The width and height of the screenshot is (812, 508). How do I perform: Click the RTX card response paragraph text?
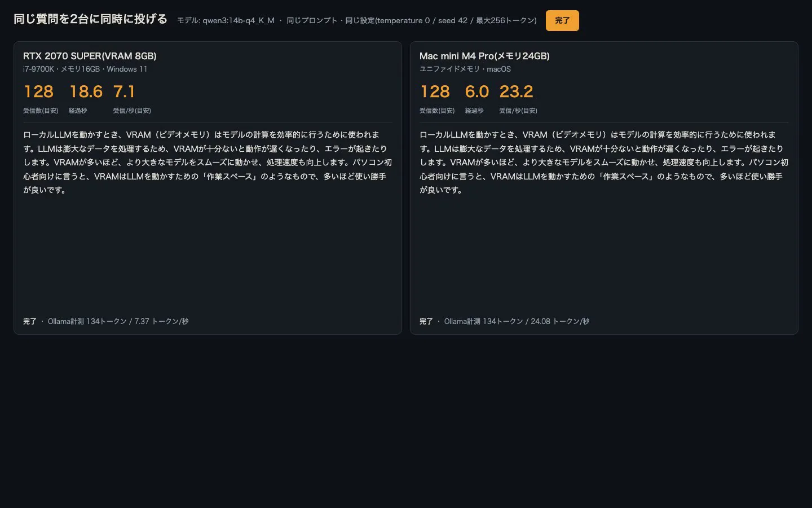pyautogui.click(x=208, y=163)
